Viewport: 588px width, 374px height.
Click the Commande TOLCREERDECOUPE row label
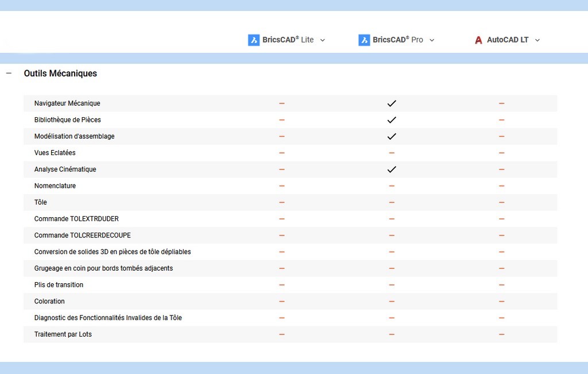point(83,235)
